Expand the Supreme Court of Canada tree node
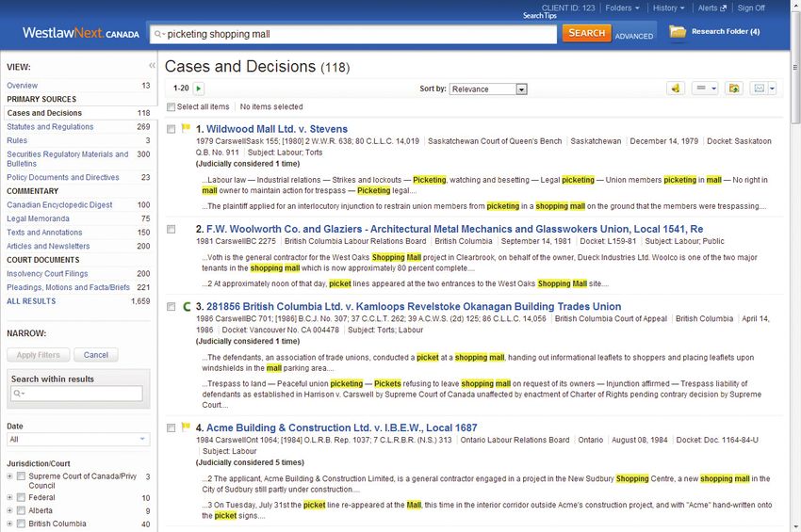801x532 pixels. pos(9,476)
